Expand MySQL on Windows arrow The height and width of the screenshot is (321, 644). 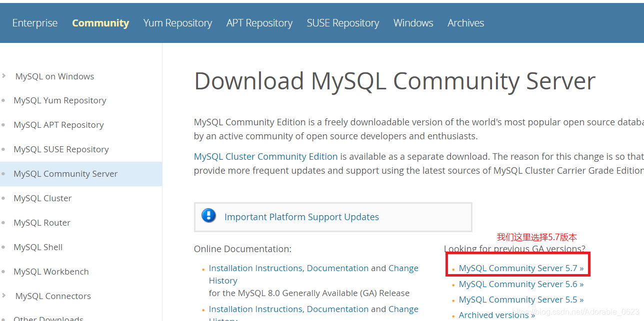(4, 76)
